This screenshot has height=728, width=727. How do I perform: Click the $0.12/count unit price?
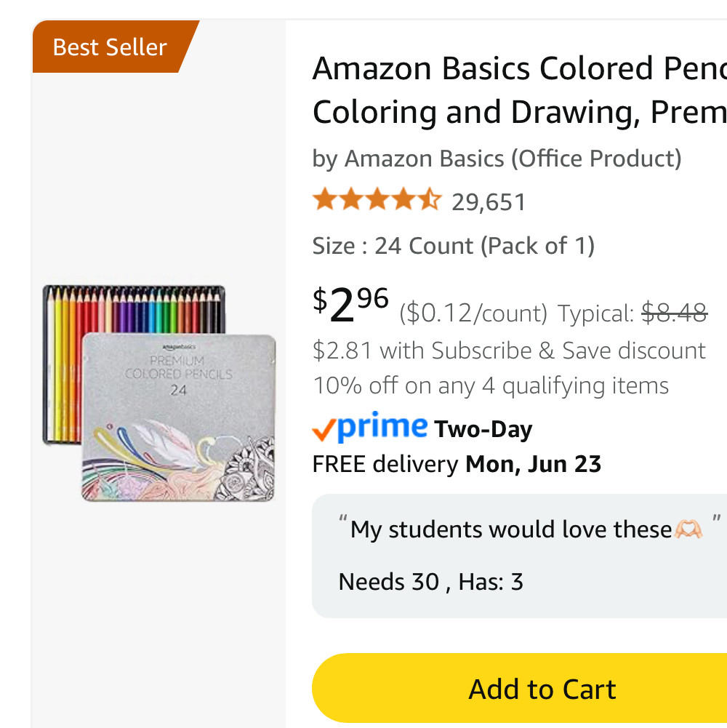point(473,314)
